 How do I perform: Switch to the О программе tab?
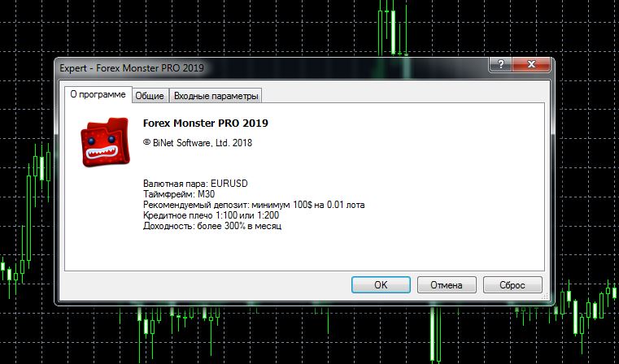(98, 95)
